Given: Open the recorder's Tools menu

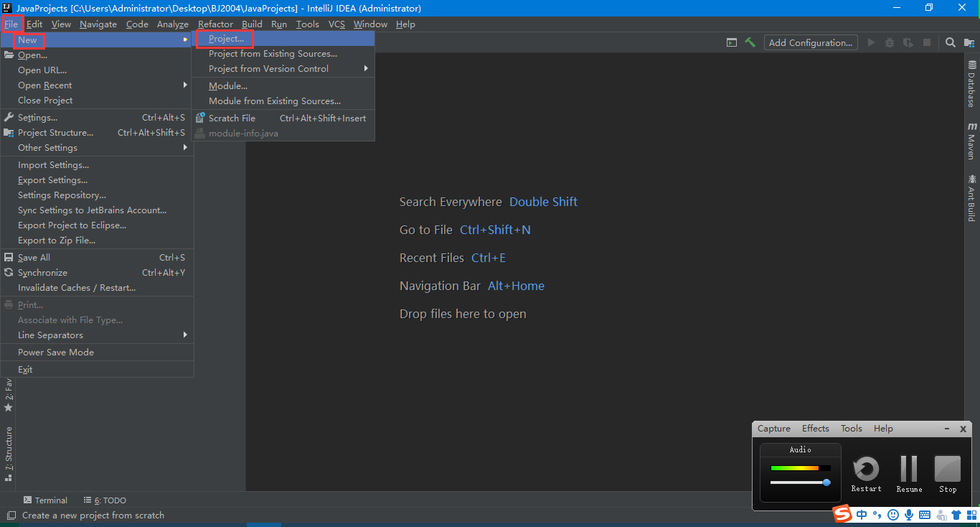Looking at the screenshot, I should [852, 429].
